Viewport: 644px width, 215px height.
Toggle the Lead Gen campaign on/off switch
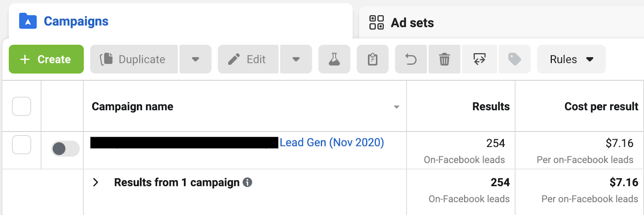click(65, 149)
